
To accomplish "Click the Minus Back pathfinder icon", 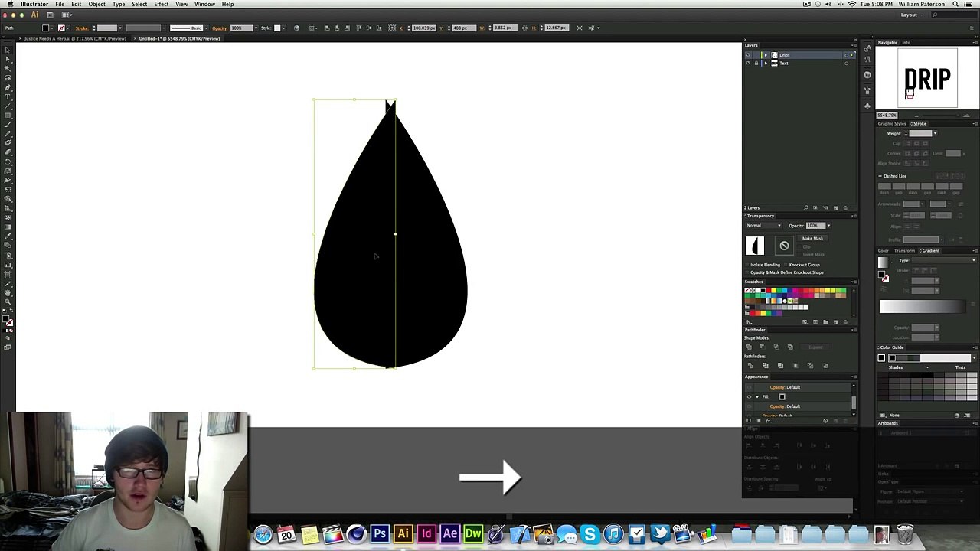I will (x=825, y=366).
